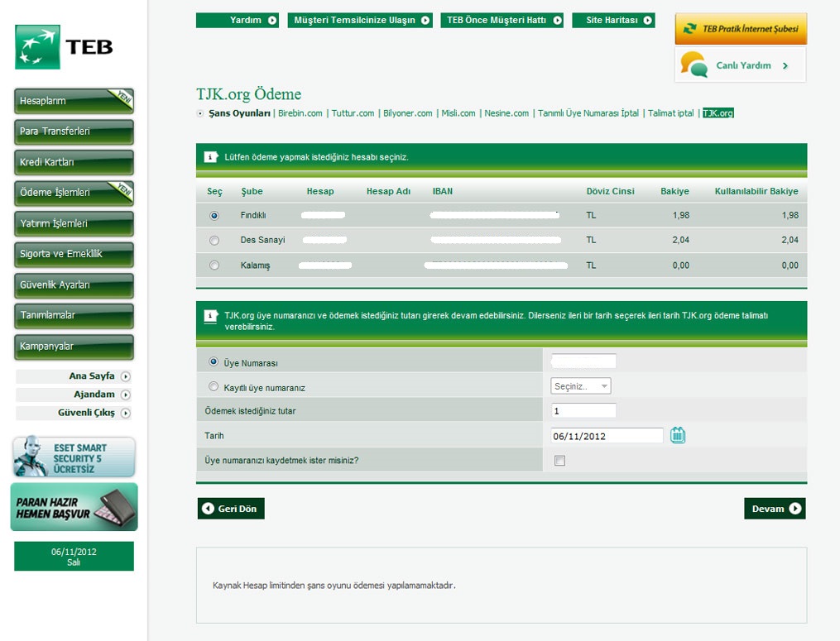
Task: Open the Seçiniz registered member dropdown
Action: (x=581, y=386)
